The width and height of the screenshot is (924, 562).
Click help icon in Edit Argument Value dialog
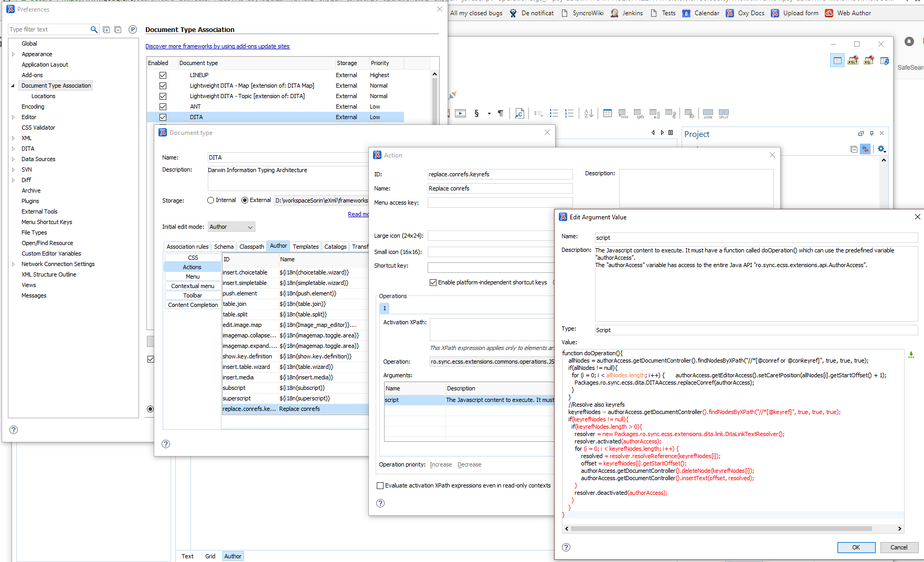point(566,547)
